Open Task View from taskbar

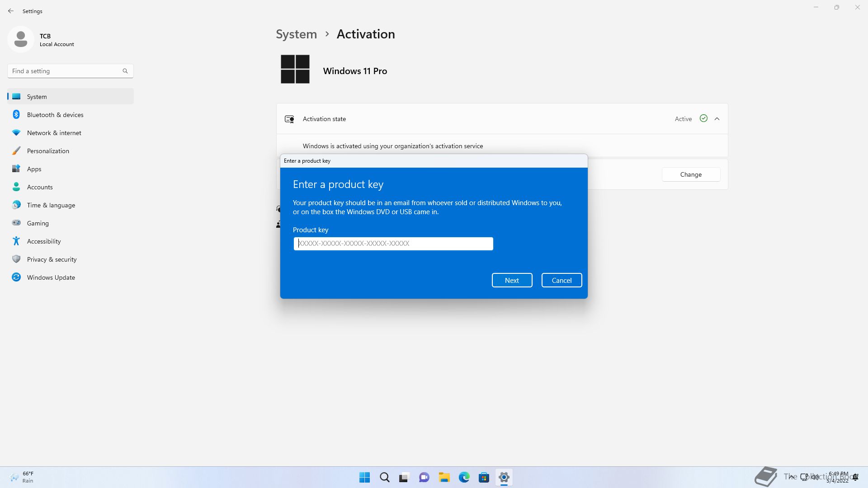pos(404,477)
